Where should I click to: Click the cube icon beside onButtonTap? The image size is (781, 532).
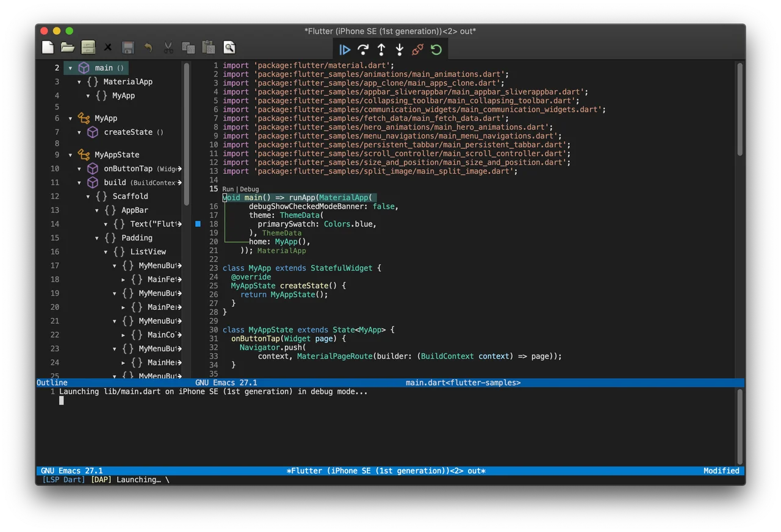(x=93, y=168)
